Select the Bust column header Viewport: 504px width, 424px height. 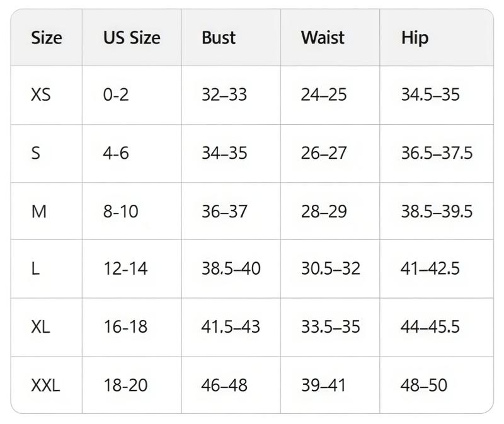click(x=219, y=38)
